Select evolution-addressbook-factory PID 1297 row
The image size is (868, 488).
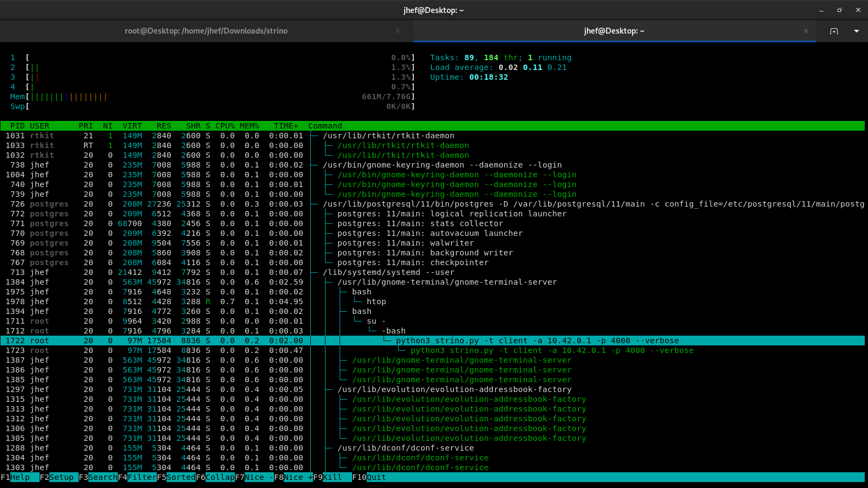[432, 389]
